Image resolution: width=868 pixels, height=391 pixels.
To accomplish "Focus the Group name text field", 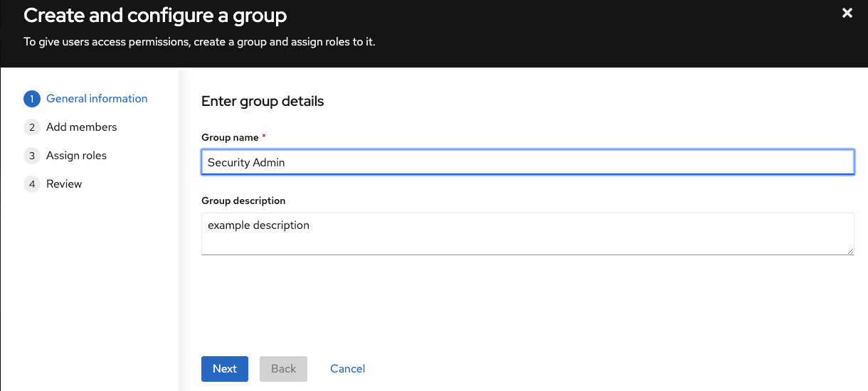I will coord(526,162).
